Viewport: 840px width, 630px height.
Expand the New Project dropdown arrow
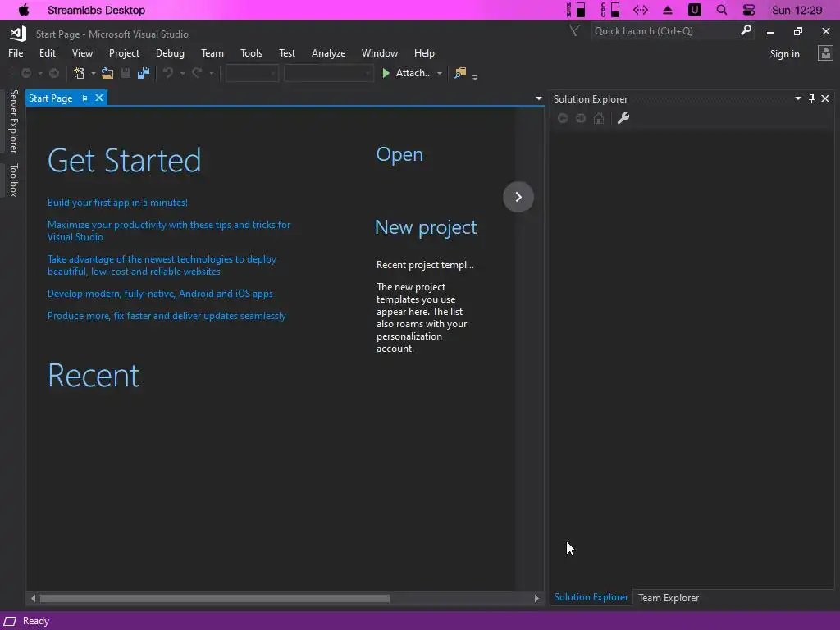click(x=94, y=73)
